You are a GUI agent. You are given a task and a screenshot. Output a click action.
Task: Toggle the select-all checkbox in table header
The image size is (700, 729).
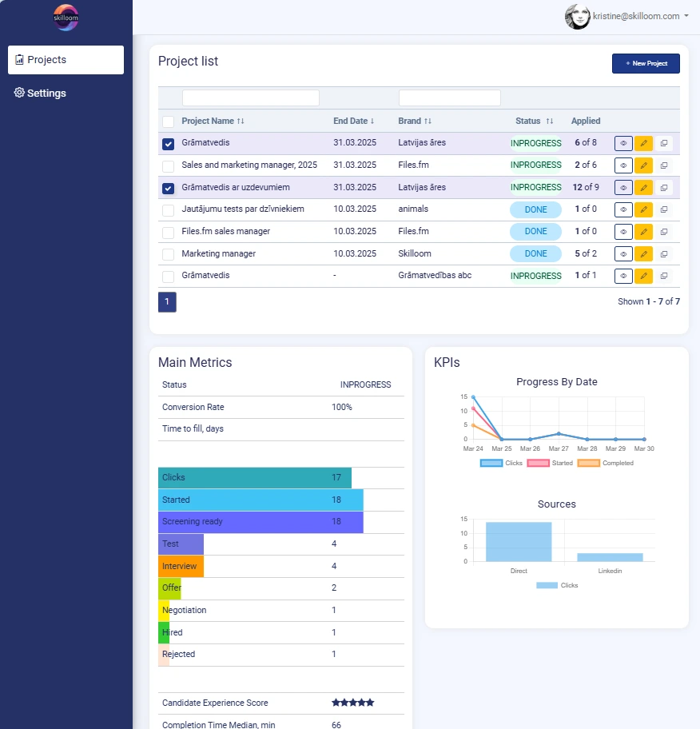(x=168, y=121)
